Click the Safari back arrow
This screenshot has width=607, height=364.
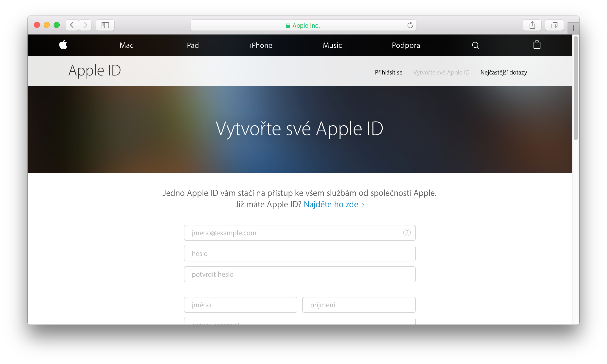[x=72, y=25]
